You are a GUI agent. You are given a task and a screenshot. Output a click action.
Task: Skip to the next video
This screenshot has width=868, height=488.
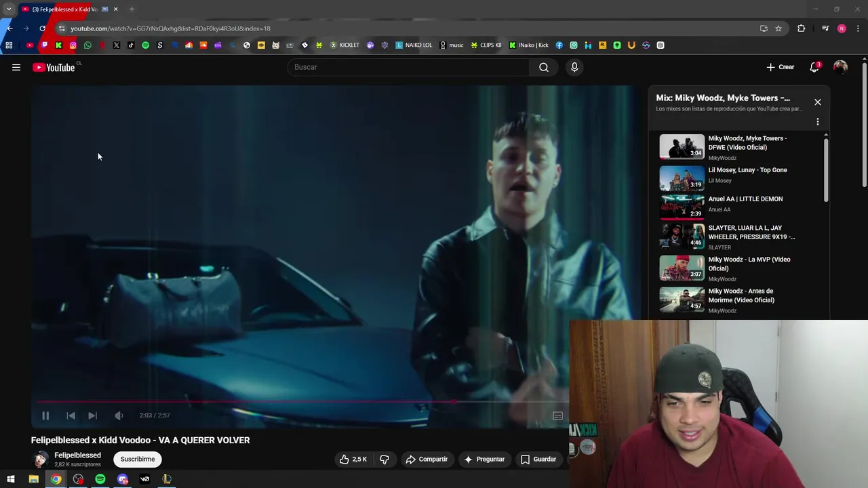pos(93,415)
